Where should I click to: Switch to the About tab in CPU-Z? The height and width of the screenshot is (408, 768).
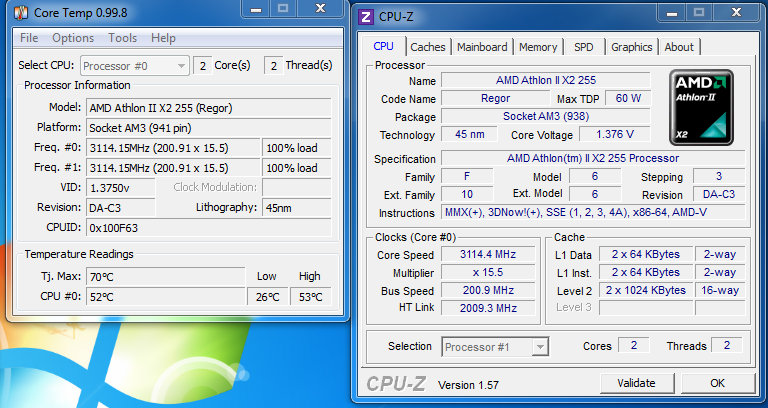(679, 47)
